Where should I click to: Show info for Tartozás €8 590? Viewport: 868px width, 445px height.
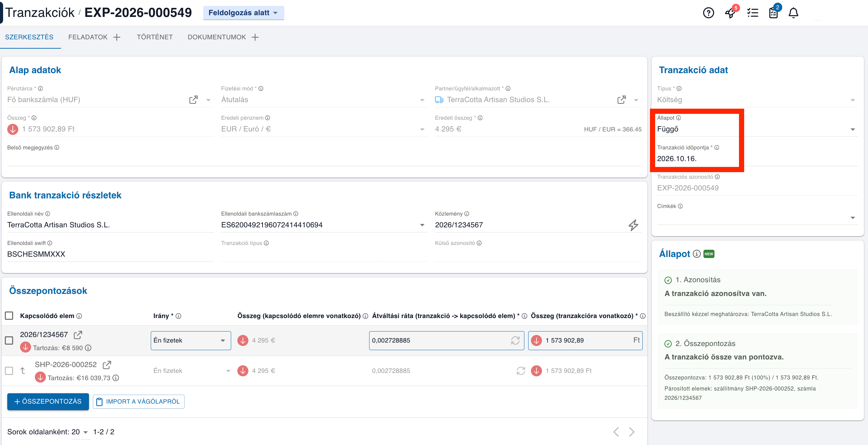click(x=88, y=348)
